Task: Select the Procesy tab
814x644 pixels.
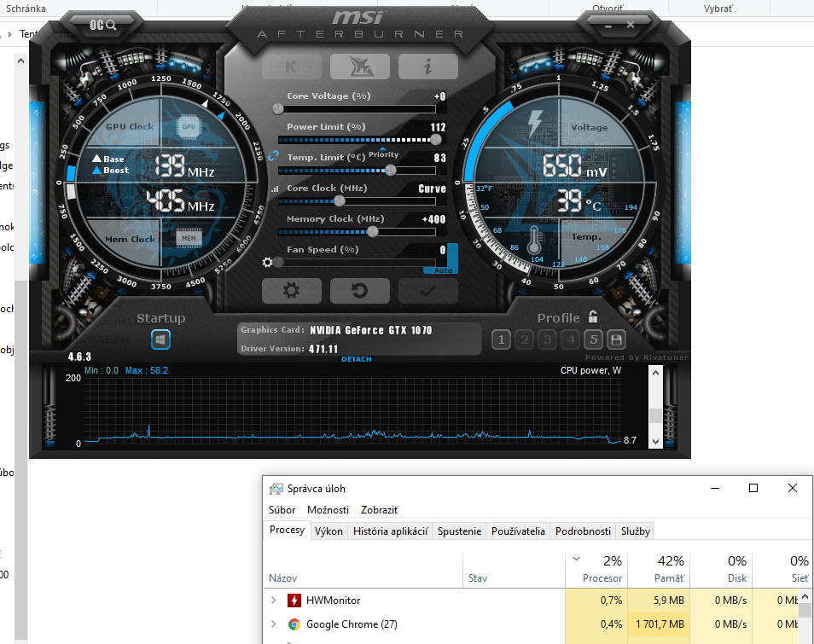Action: (287, 530)
